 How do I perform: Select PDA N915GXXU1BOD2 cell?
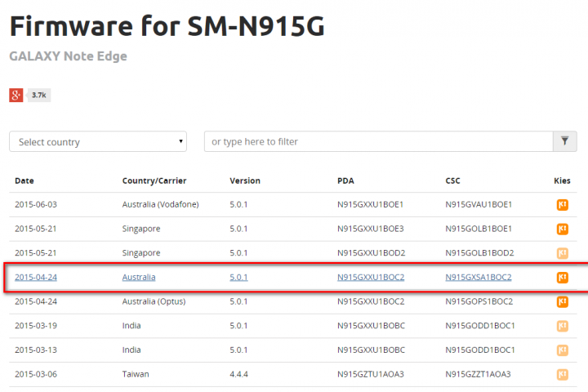click(x=372, y=253)
